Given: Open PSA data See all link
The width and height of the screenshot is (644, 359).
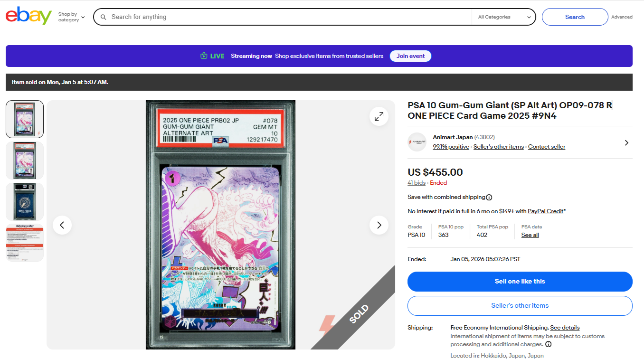Looking at the screenshot, I should (x=530, y=235).
